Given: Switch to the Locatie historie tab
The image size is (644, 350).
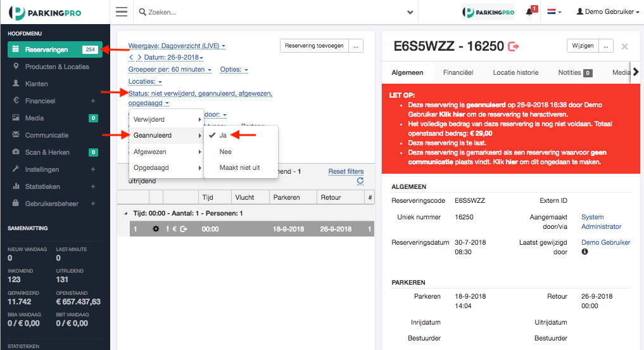Looking at the screenshot, I should point(515,73).
